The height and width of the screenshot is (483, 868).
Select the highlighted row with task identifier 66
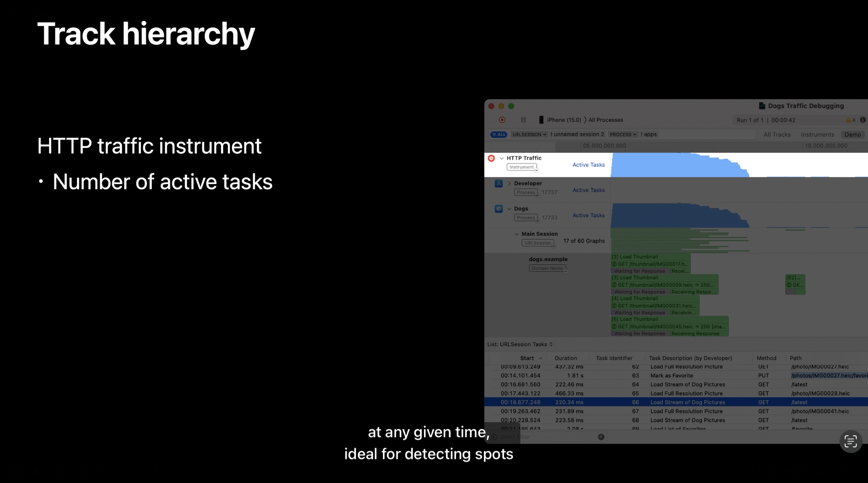[x=676, y=402]
